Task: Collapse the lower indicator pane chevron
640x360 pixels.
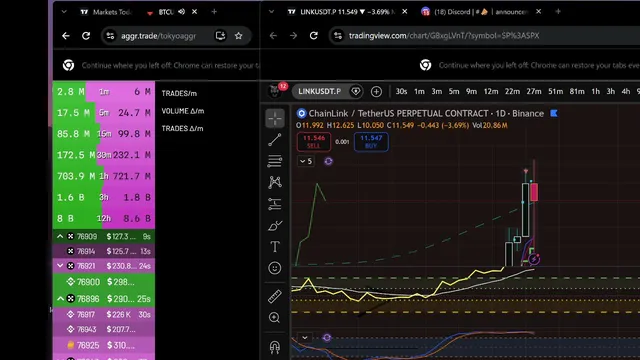Action: [x=304, y=338]
